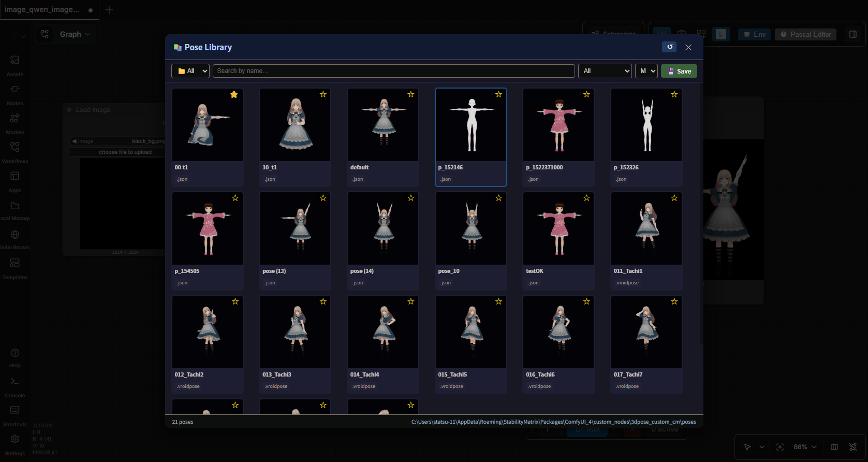Open the folder filter All dropdown
This screenshot has height=462, width=868.
[190, 71]
